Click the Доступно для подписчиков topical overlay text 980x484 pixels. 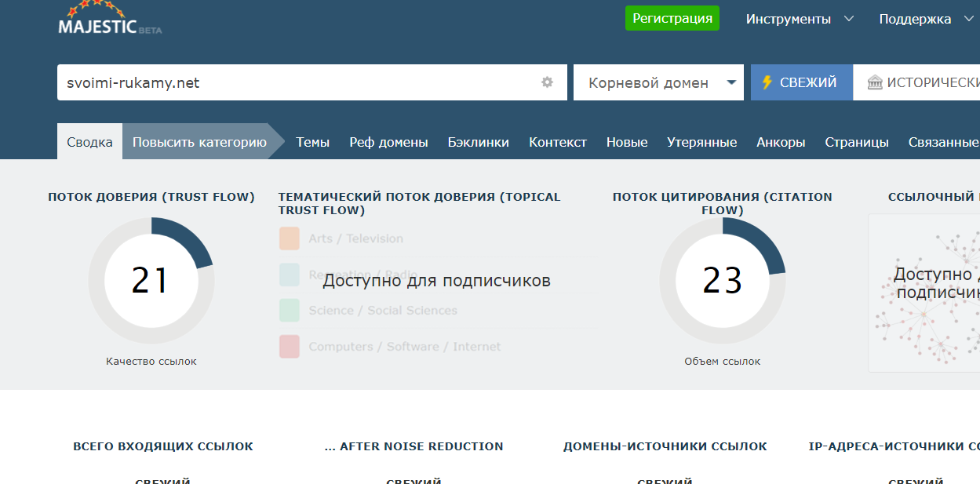point(437,281)
